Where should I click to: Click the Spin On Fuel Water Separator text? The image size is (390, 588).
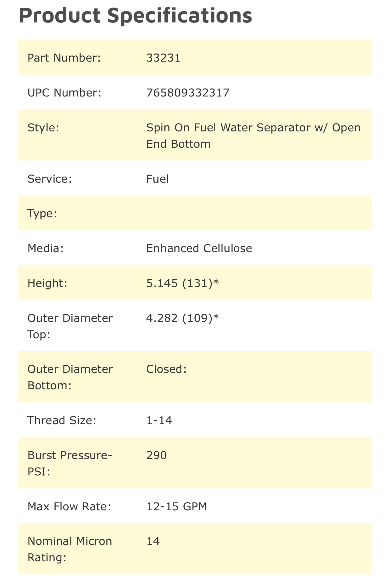[253, 136]
